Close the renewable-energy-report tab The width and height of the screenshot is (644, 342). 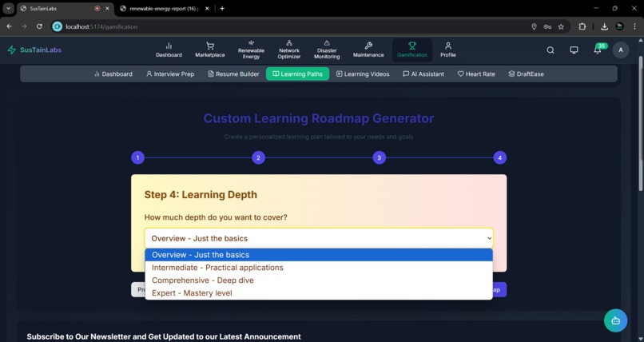coord(207,8)
